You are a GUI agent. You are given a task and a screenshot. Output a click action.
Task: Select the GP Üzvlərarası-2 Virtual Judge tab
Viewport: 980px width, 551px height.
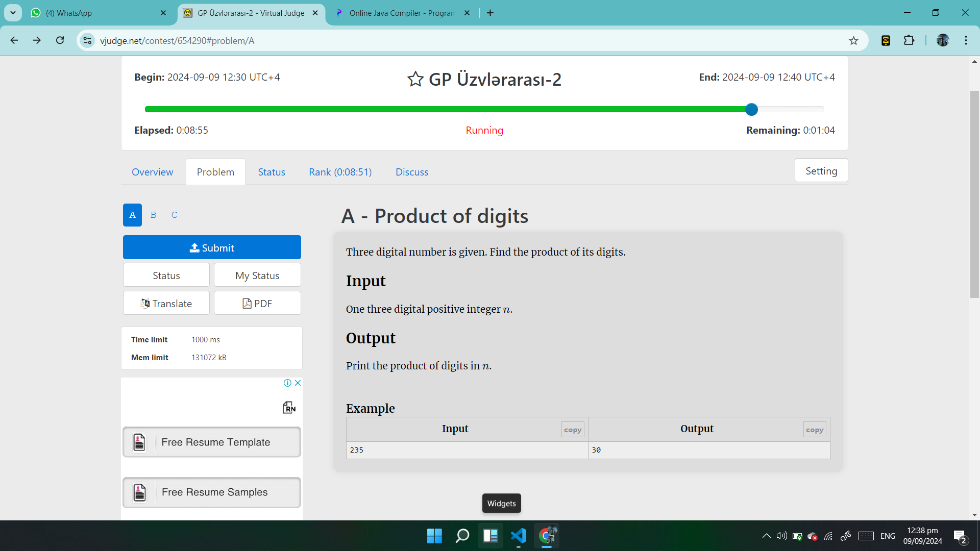pyautogui.click(x=251, y=13)
